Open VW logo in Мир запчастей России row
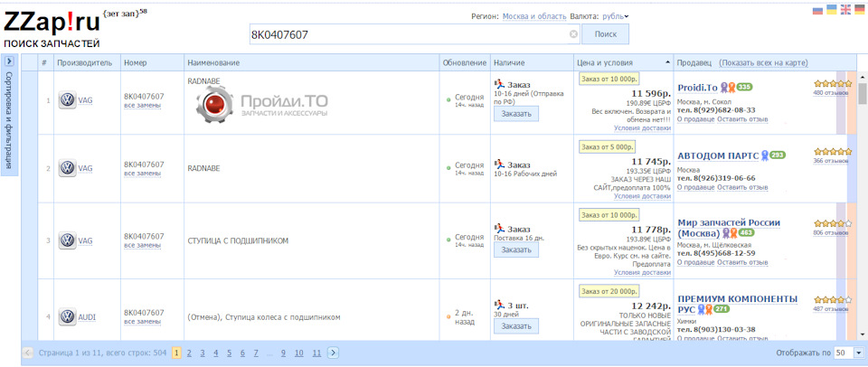 (x=68, y=240)
